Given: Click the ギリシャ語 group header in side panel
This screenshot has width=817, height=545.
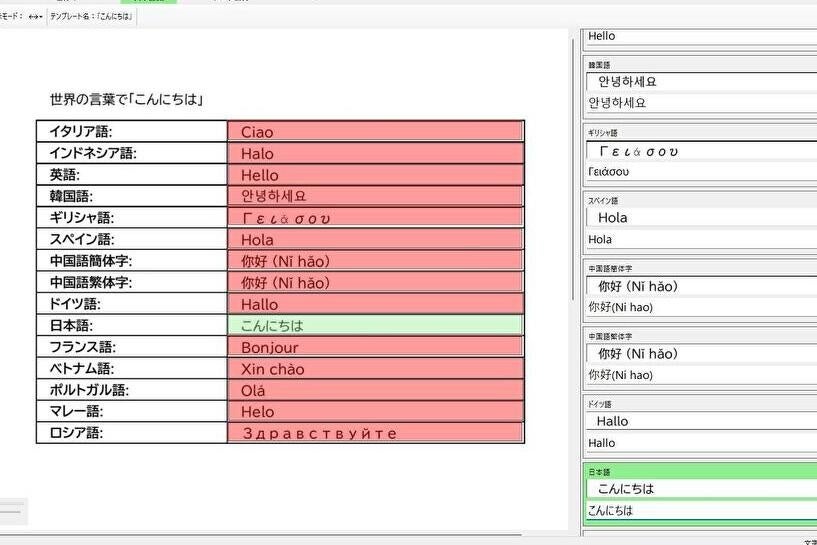Looking at the screenshot, I should click(x=701, y=133).
